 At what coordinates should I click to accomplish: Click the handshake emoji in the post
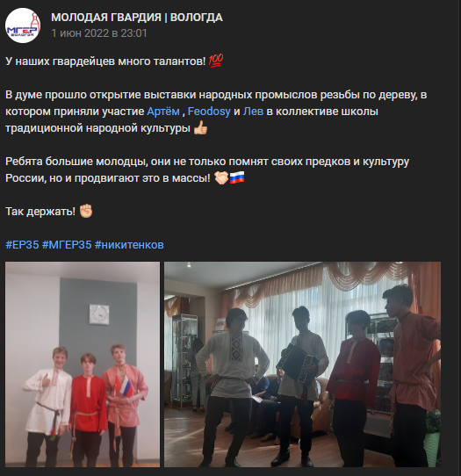click(x=221, y=178)
